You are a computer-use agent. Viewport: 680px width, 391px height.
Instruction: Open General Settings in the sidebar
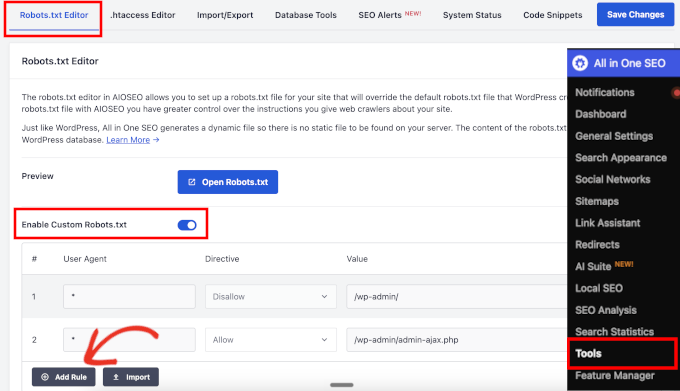614,136
